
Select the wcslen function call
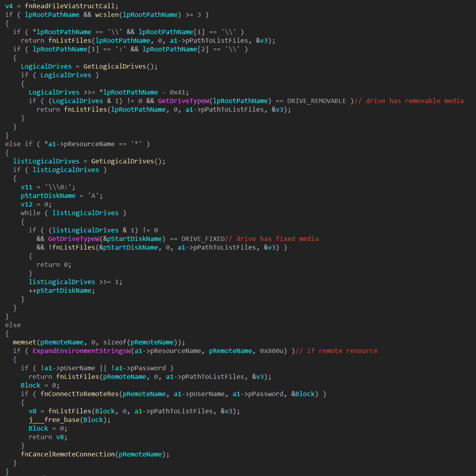[107, 14]
